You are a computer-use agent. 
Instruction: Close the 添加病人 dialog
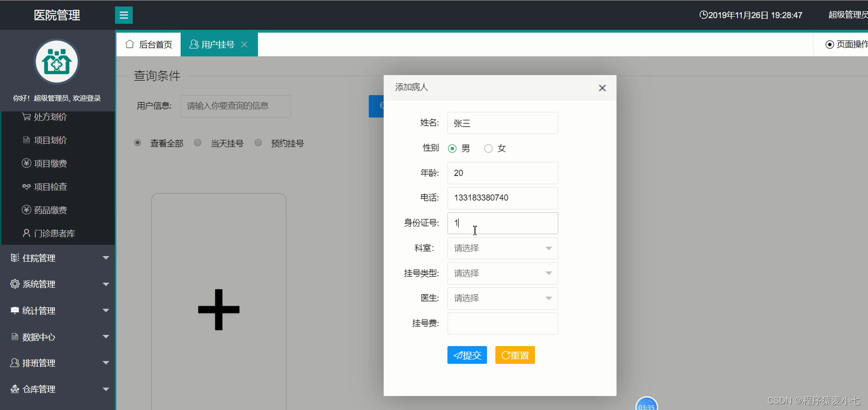(602, 88)
